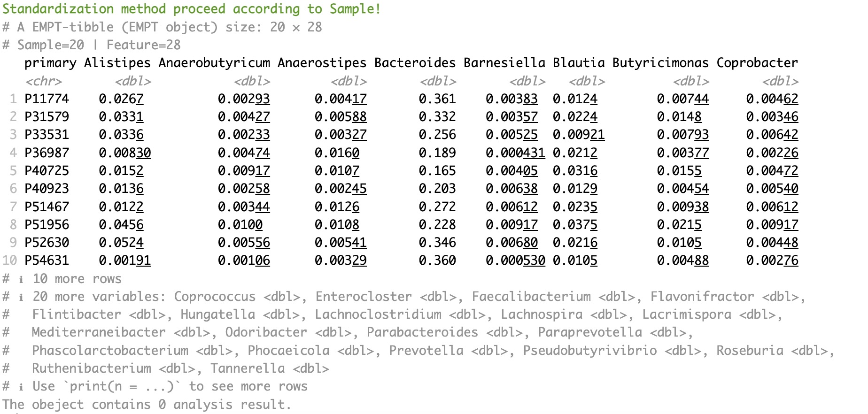
Task: Select the text 'Faecalibacterium' in the variables list
Action: [531, 297]
